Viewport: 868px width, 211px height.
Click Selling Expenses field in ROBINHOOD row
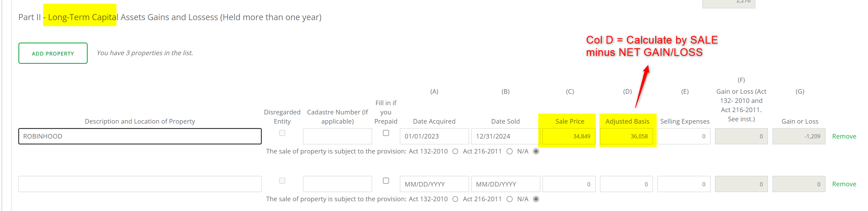point(684,136)
